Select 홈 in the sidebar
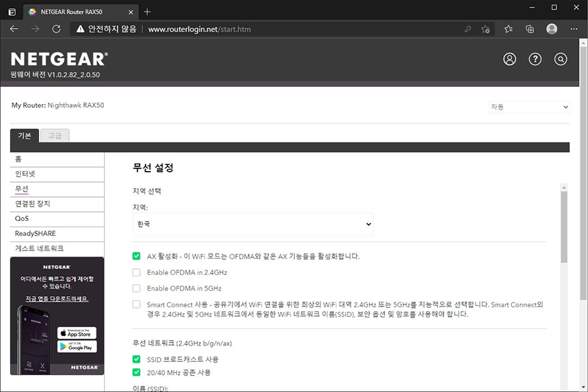The height and width of the screenshot is (392, 588). coord(57,159)
